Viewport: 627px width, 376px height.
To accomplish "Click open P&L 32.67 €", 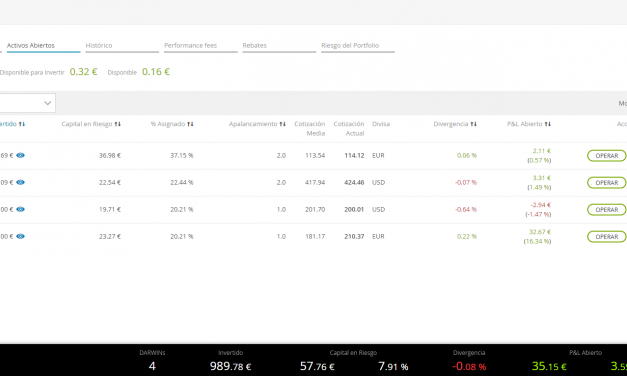I will click(540, 232).
